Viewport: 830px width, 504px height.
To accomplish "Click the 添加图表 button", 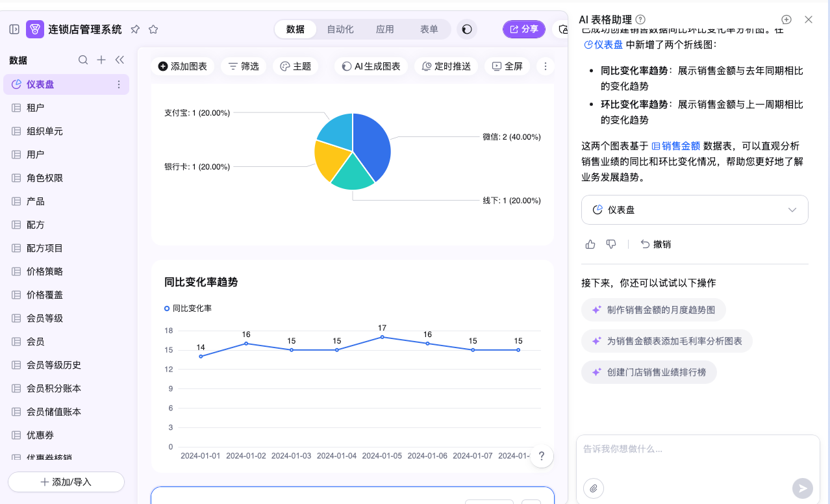I will point(182,66).
